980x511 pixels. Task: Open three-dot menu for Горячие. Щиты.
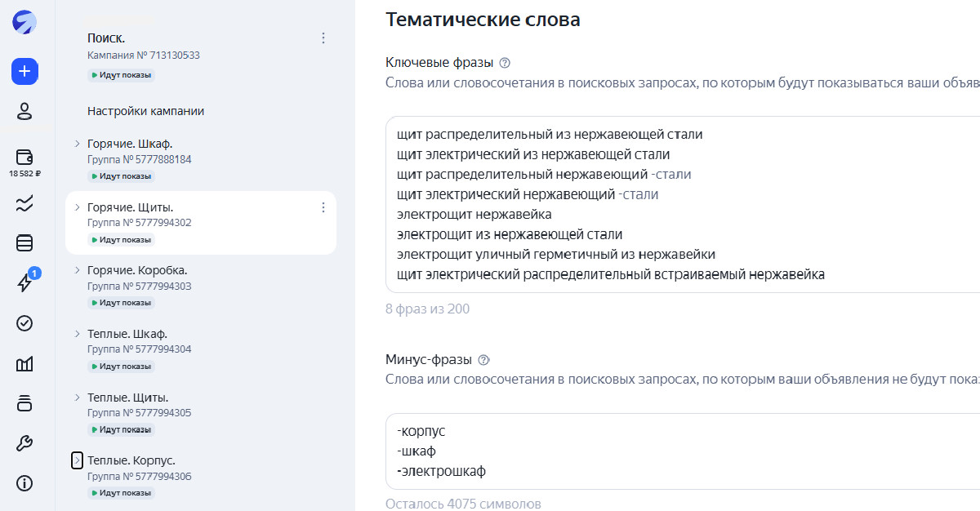click(323, 207)
